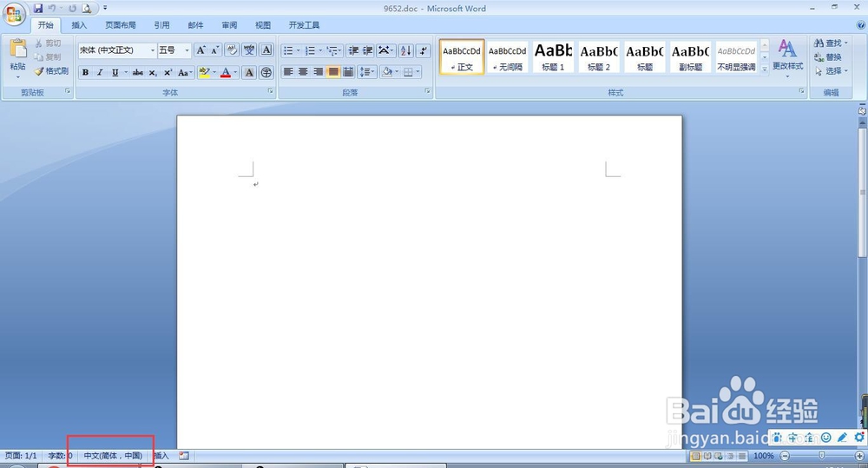Open the 页面布局 ribbon tab
Screen dimensions: 868x468
coord(121,25)
